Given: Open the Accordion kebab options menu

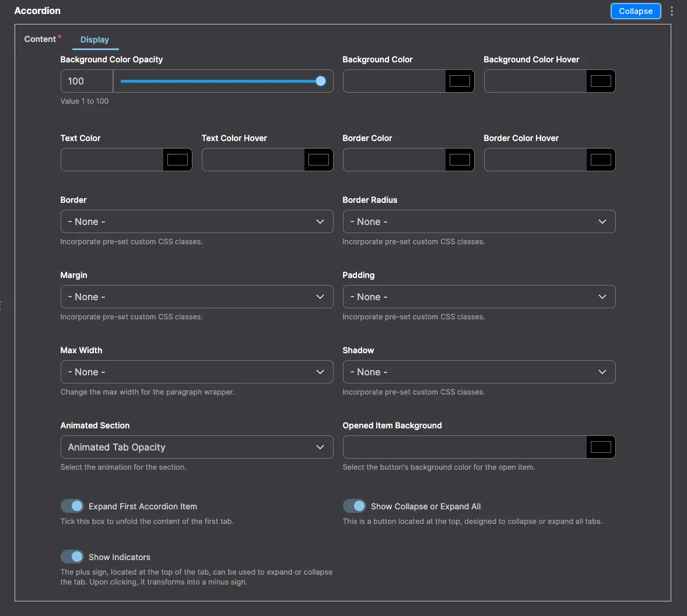Looking at the screenshot, I should [x=672, y=11].
